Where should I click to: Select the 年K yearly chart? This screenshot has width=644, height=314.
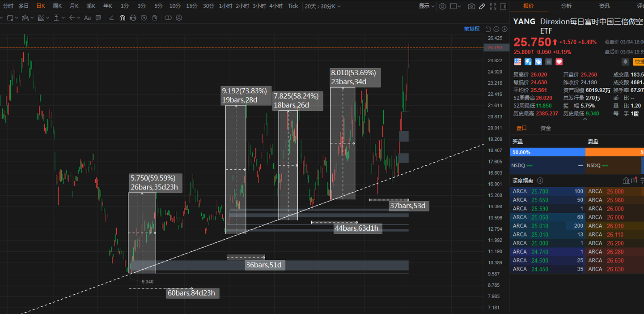pyautogui.click(x=108, y=6)
